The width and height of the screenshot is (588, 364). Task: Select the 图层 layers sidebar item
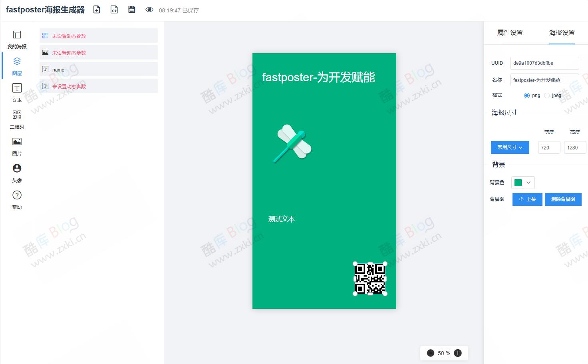click(x=17, y=66)
